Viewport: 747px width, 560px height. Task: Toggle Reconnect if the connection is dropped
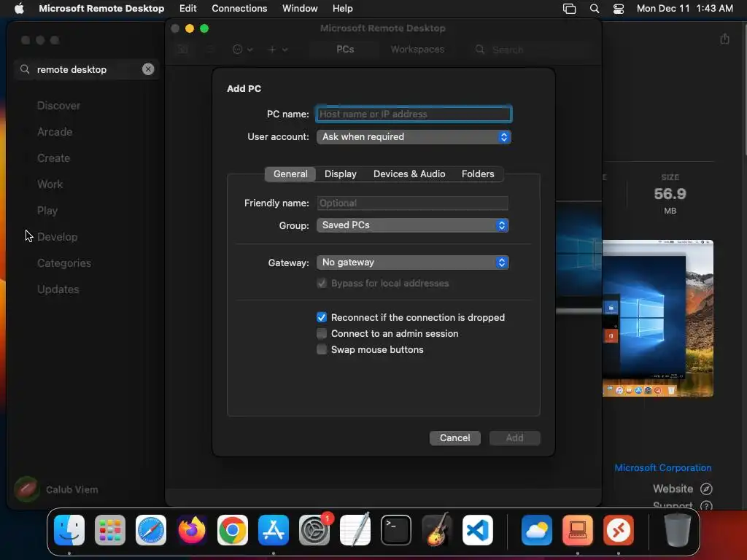322,317
